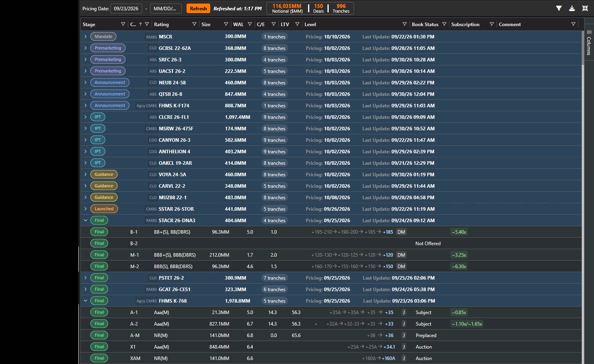Open the WAL column filter icon
Screen dimensions: 594x364
pyautogui.click(x=249, y=24)
